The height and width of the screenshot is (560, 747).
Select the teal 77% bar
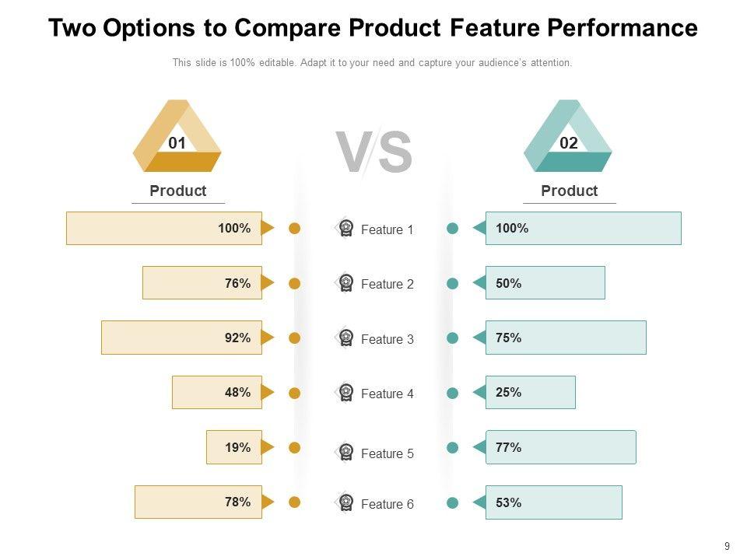(x=560, y=447)
